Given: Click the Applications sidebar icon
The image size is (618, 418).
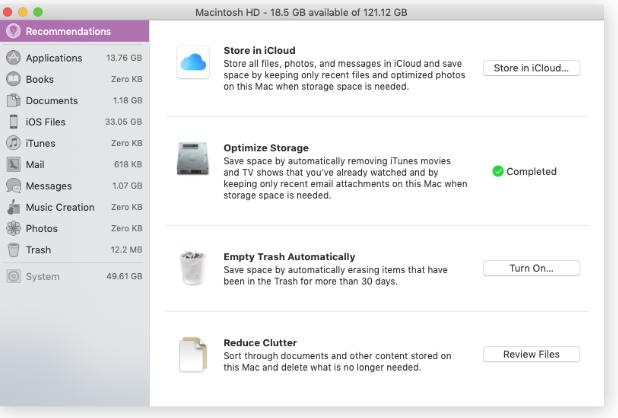Looking at the screenshot, I should [13, 58].
